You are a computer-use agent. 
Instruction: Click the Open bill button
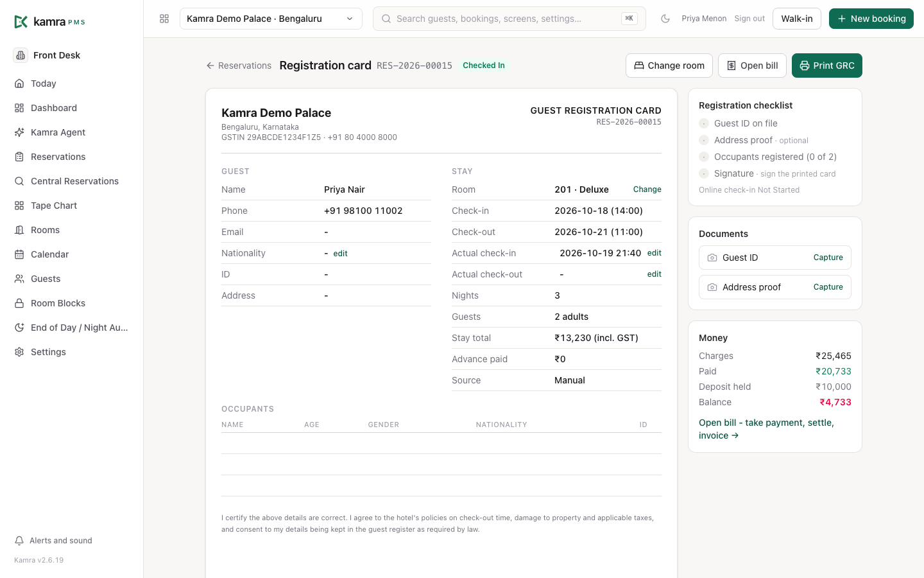[752, 66]
